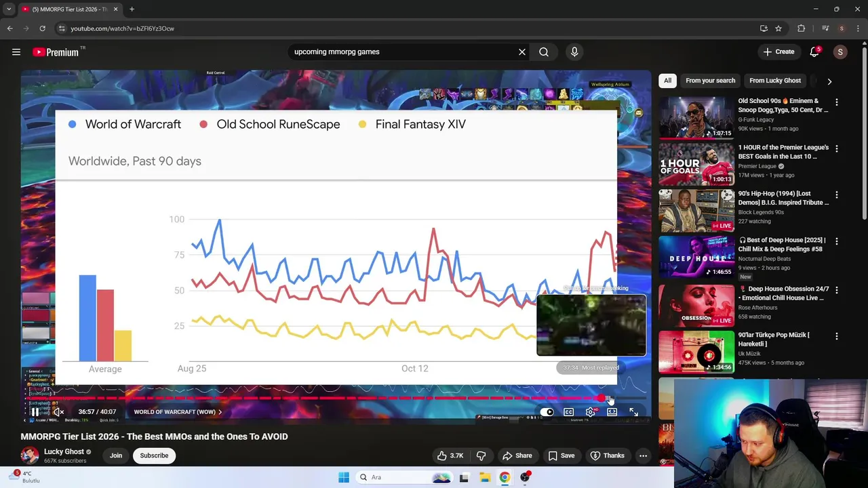Run search with the magnifier button

pyautogui.click(x=544, y=52)
